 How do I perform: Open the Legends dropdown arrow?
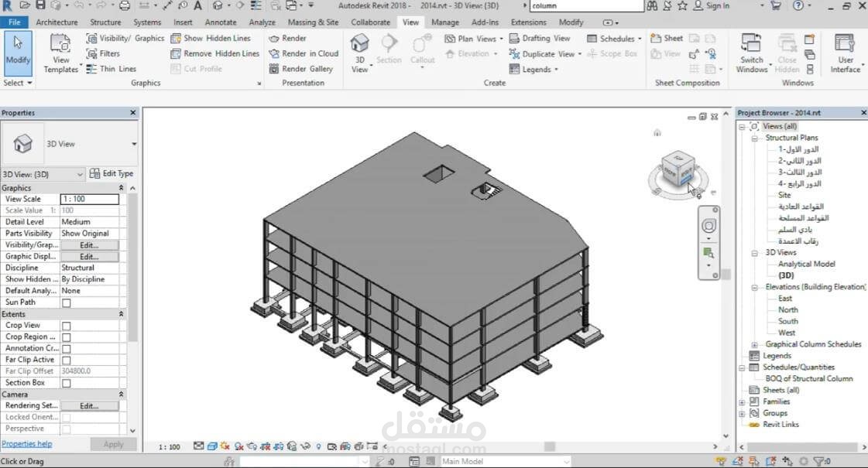click(556, 70)
